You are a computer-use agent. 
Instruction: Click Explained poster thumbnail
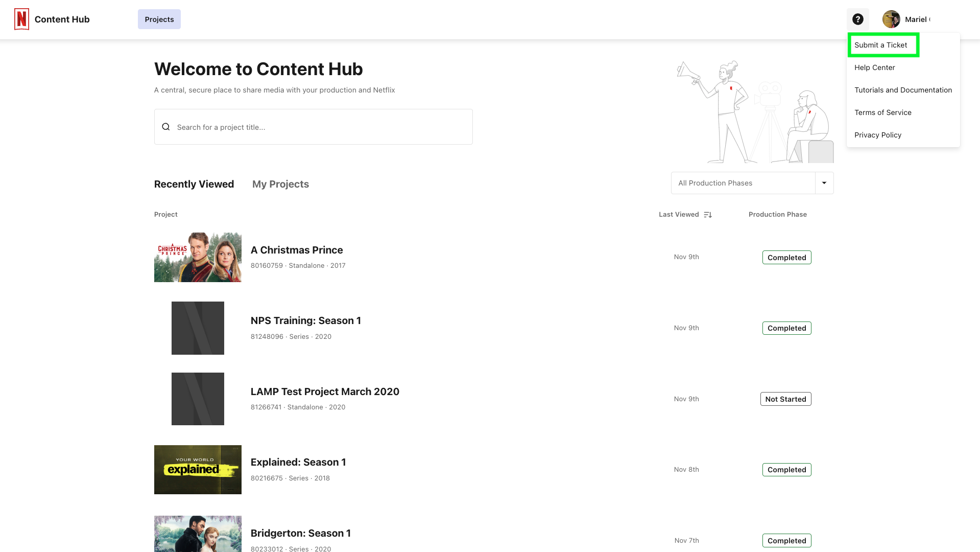pos(198,470)
